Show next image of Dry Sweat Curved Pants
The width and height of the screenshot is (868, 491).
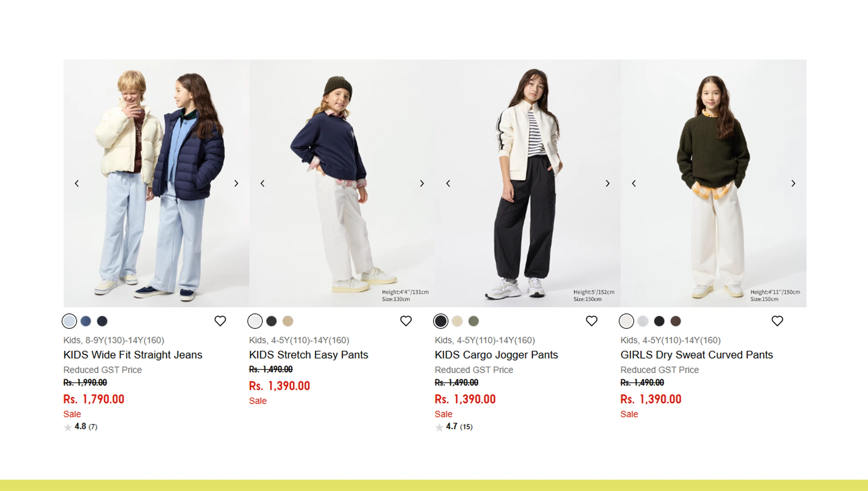click(793, 184)
